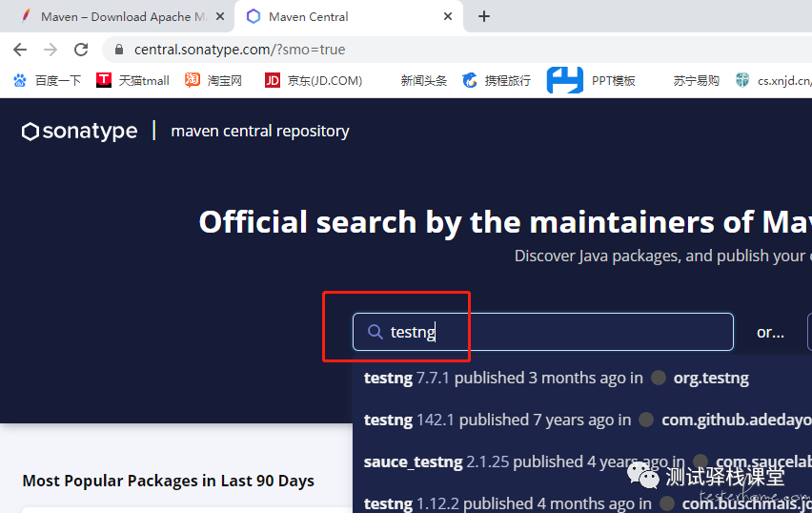Go back using the browser back arrow
Image resolution: width=812 pixels, height=513 pixels.
(x=20, y=50)
